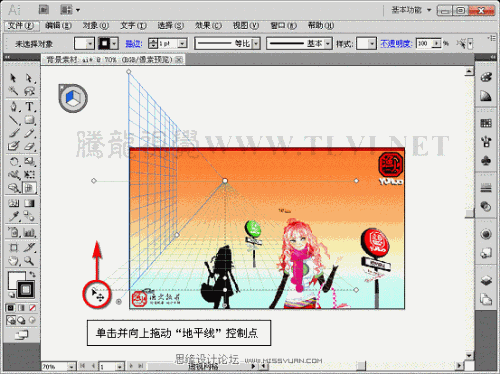Open the Graphic Styles panel icon
The width and height of the screenshot is (500, 374).
tap(486, 253)
